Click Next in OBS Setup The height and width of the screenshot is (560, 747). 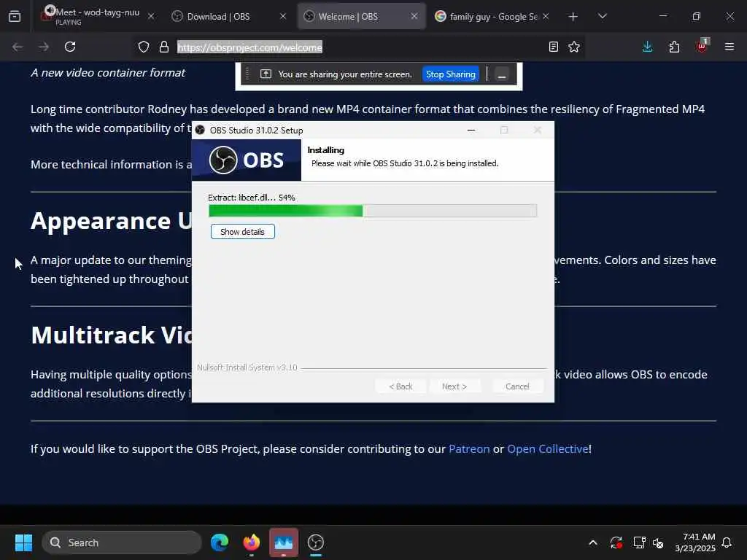(454, 386)
